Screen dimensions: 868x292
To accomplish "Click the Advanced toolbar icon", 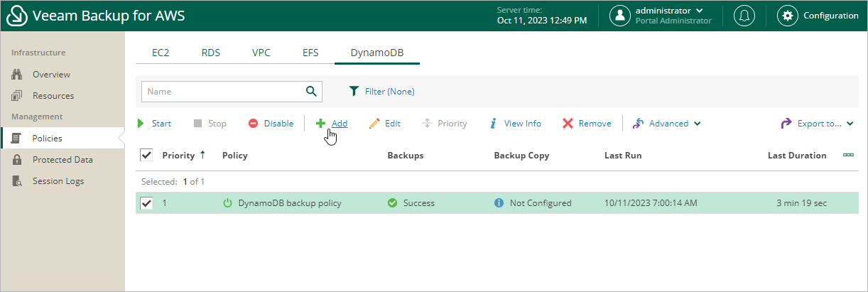I will tap(638, 124).
